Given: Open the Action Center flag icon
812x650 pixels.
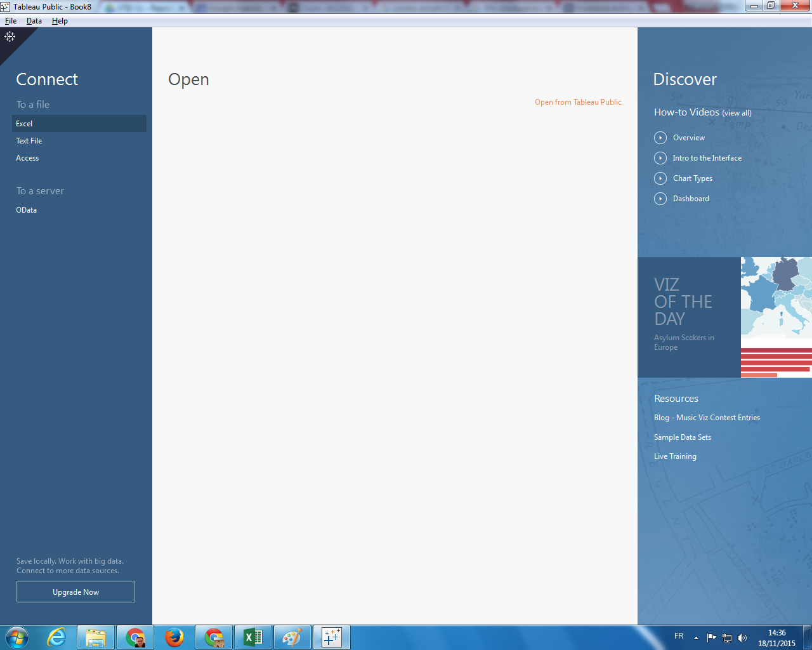Looking at the screenshot, I should tap(711, 638).
